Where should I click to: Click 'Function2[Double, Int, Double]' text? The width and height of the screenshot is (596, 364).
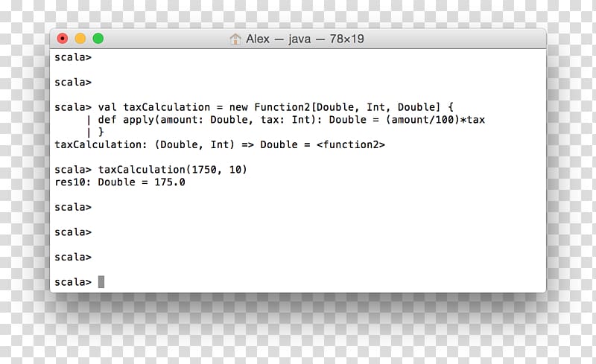tap(347, 107)
